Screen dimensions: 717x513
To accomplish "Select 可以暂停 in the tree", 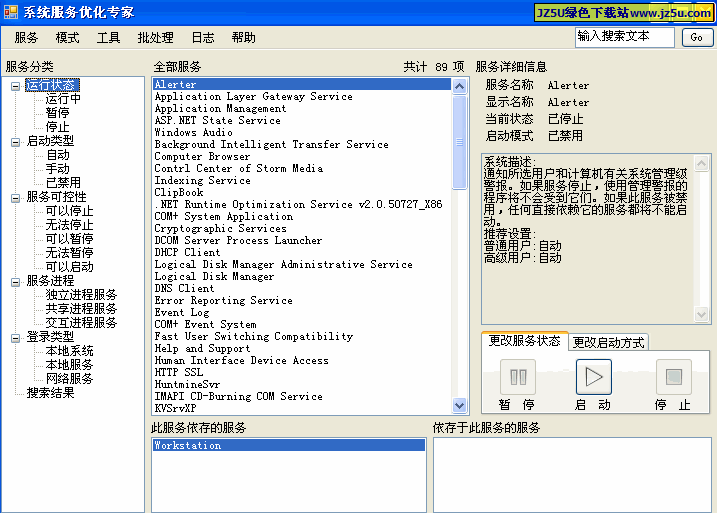I will tap(70, 239).
